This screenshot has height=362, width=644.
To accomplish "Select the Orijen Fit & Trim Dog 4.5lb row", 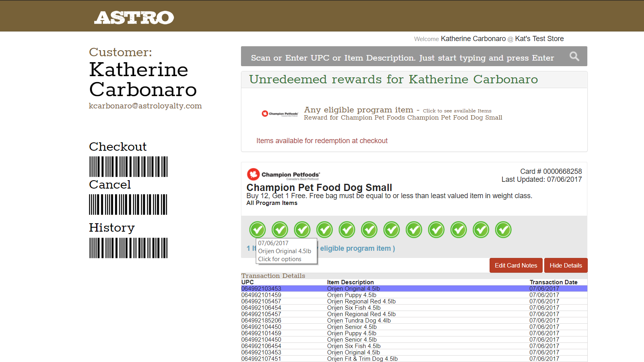I will [414, 359].
